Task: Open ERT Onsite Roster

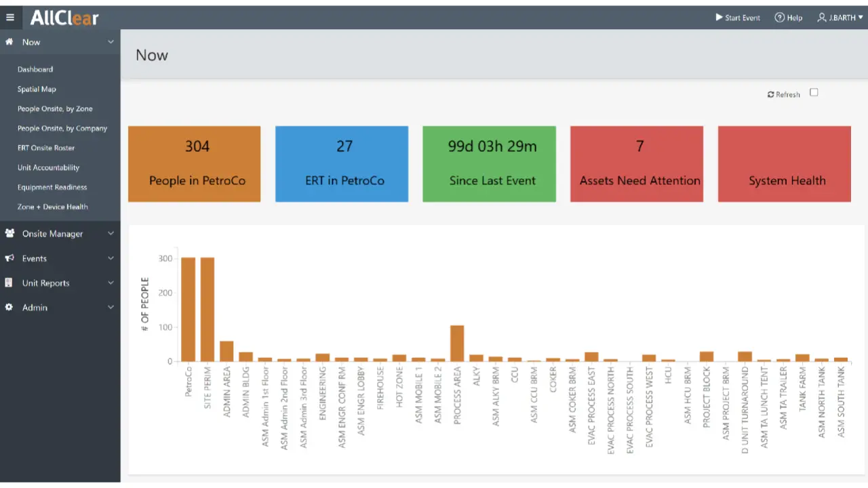Action: (x=46, y=148)
